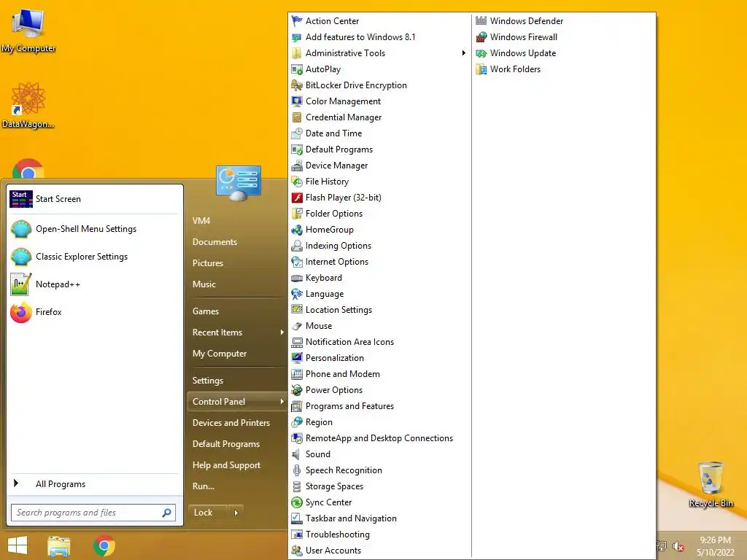The width and height of the screenshot is (747, 560).
Task: Click the HomeGroup spheres icon
Action: pyautogui.click(x=297, y=230)
